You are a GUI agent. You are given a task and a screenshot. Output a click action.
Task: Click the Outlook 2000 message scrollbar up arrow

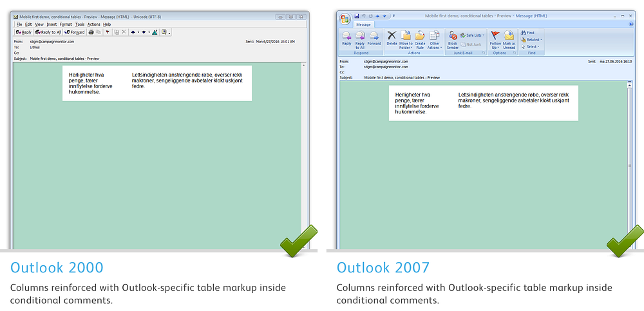pos(303,65)
